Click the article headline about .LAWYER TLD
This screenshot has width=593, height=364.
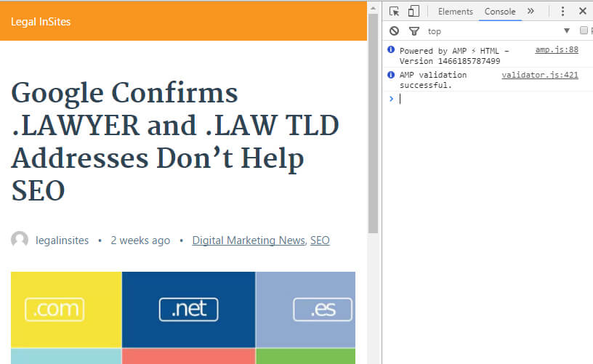pos(175,141)
